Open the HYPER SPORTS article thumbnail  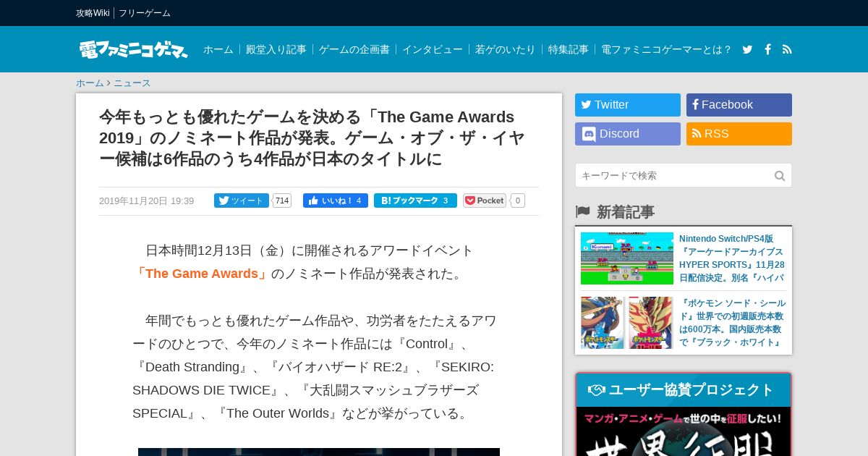(627, 258)
